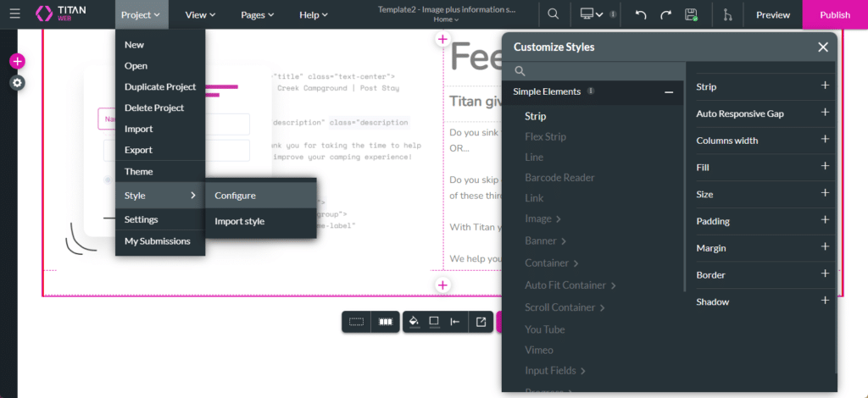Click the save floppy disk icon
The width and height of the screenshot is (868, 398).
(691, 14)
